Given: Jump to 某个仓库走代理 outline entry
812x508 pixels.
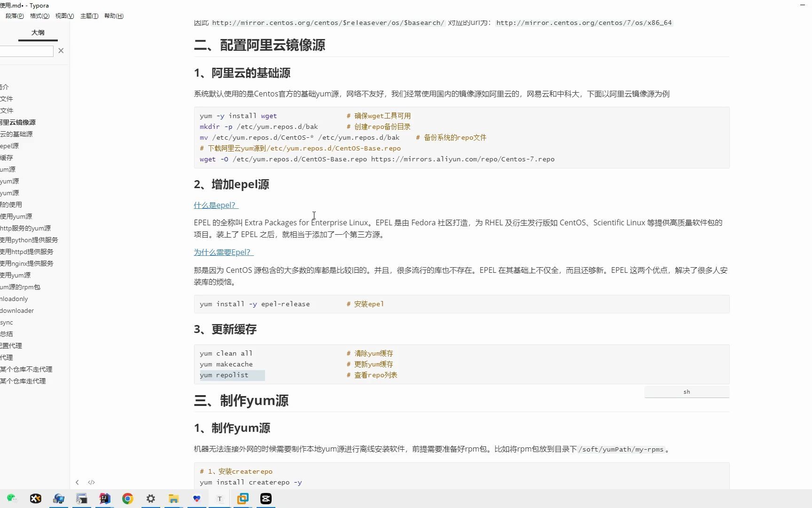Looking at the screenshot, I should point(23,381).
